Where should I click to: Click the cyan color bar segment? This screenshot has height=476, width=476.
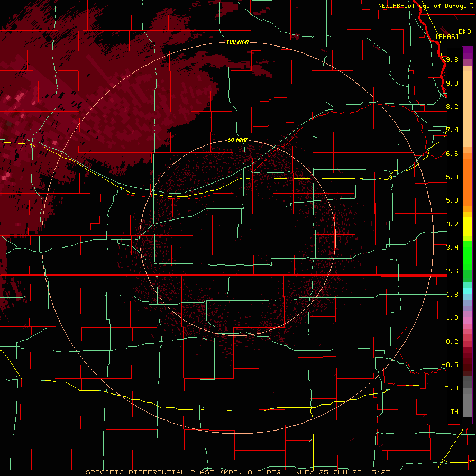[x=467, y=291]
